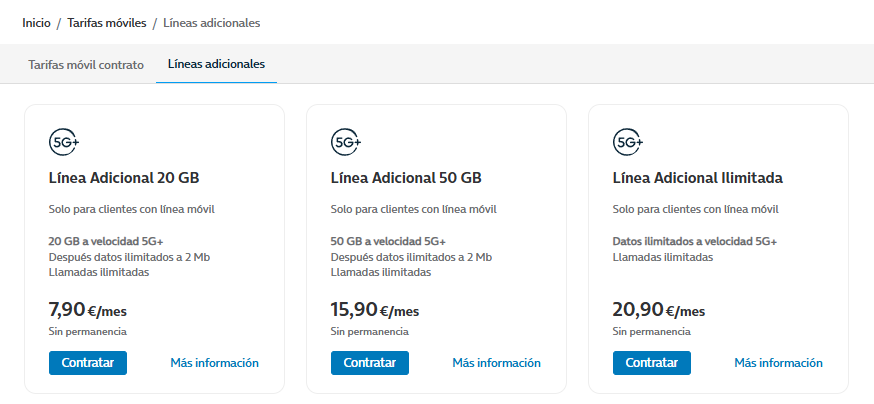The height and width of the screenshot is (404, 874).
Task: Contratar the Línea Adicional 20 GB
Action: [x=88, y=363]
